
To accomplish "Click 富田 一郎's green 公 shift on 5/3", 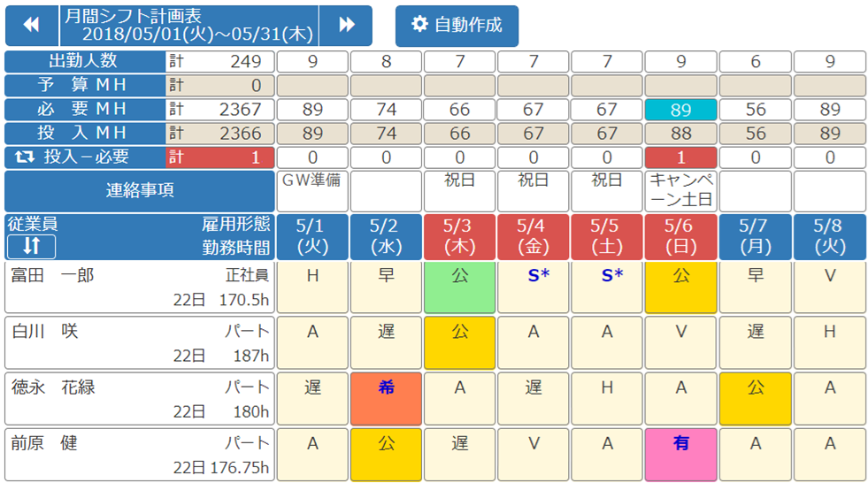I will (x=460, y=287).
